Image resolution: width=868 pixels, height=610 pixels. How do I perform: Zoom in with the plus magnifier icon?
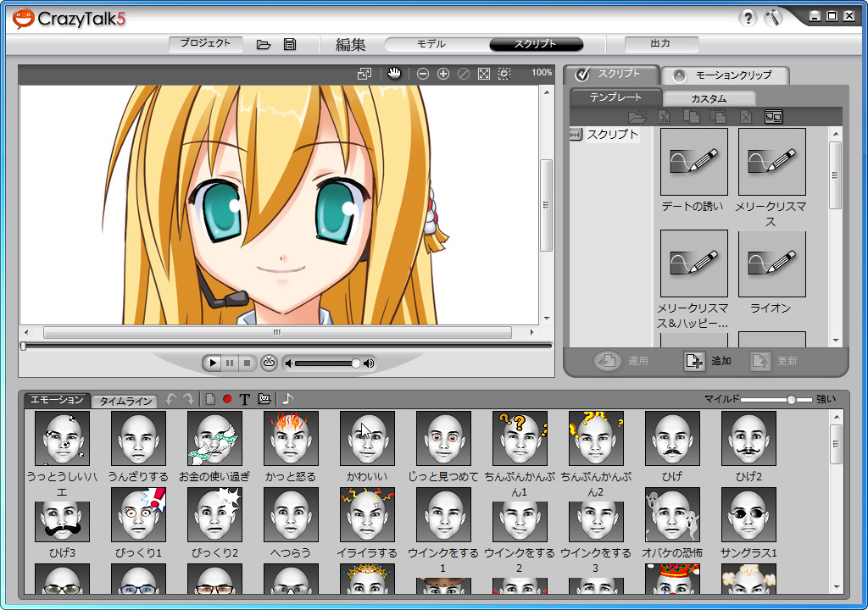[x=442, y=74]
